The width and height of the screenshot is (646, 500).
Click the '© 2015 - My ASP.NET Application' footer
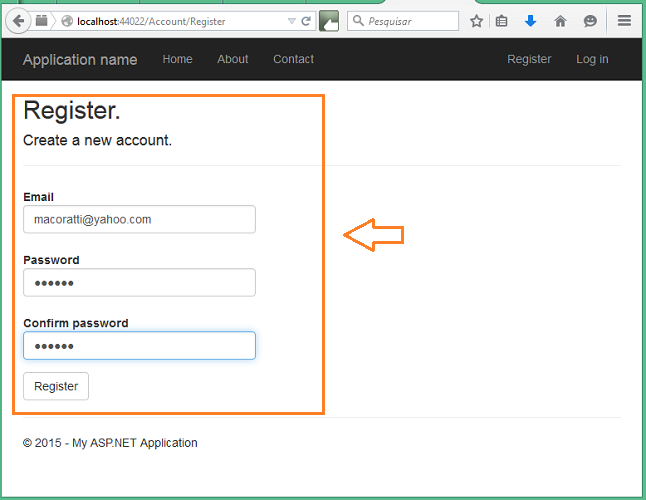110,443
